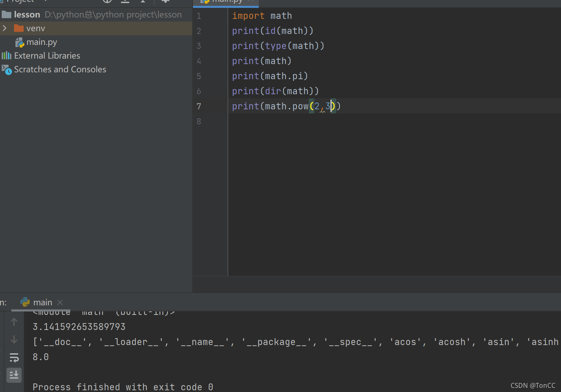Click the print(type(math)) code line
This screenshot has width=561, height=392.
(278, 46)
